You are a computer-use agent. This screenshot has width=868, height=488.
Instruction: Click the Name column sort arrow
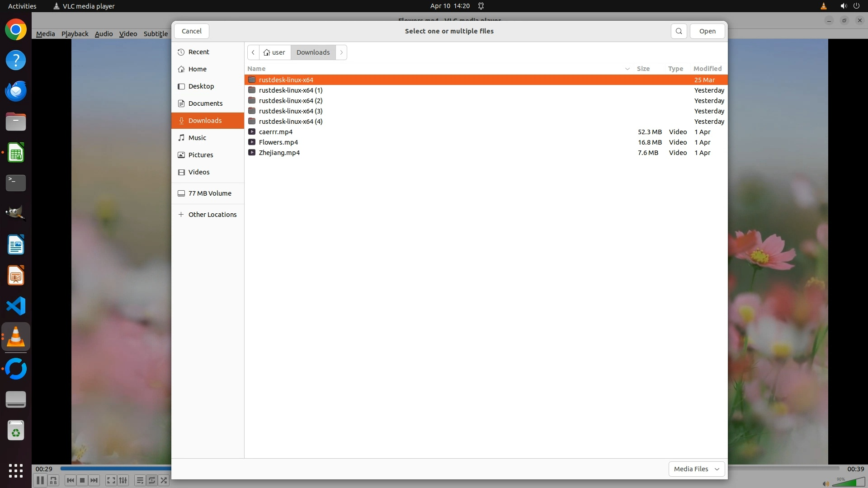click(627, 69)
